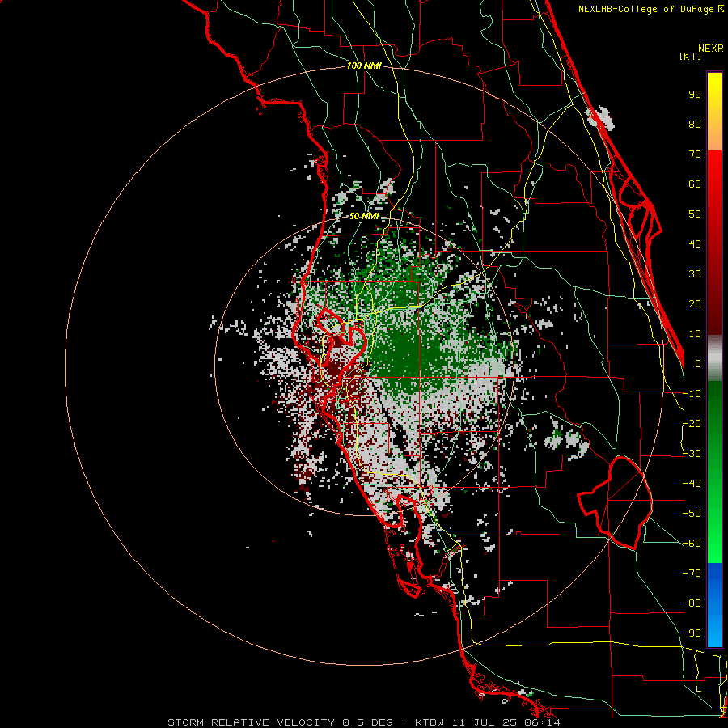This screenshot has height=728, width=728.
Task: Click the -30 legend value
Action: 692,454
